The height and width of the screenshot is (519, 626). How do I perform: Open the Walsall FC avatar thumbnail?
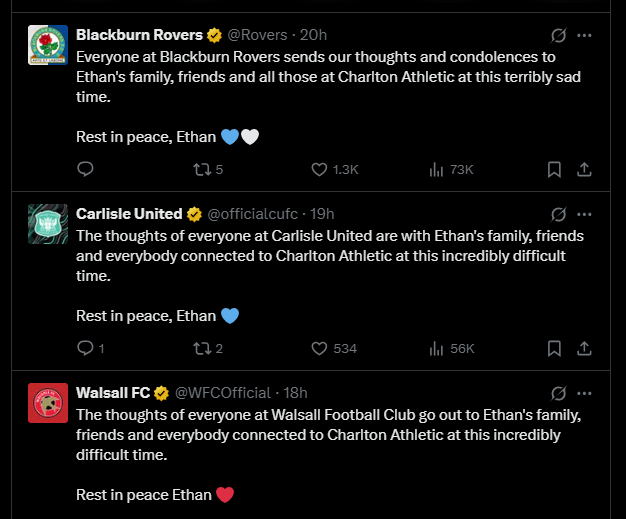48,403
